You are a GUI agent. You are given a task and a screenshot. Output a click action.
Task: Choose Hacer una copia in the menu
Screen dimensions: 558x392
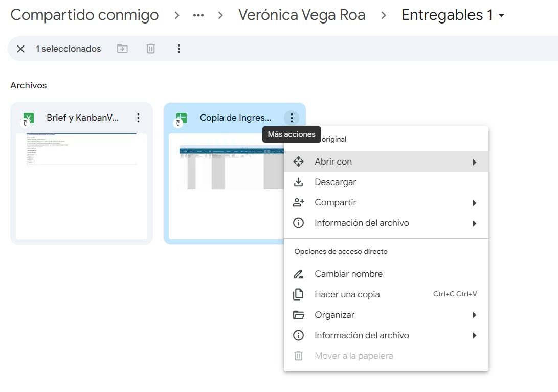347,295
